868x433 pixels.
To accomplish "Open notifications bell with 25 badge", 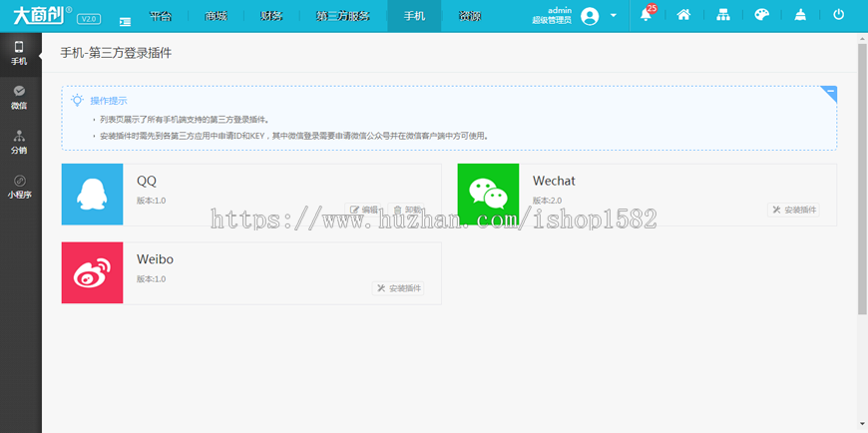I will (647, 14).
